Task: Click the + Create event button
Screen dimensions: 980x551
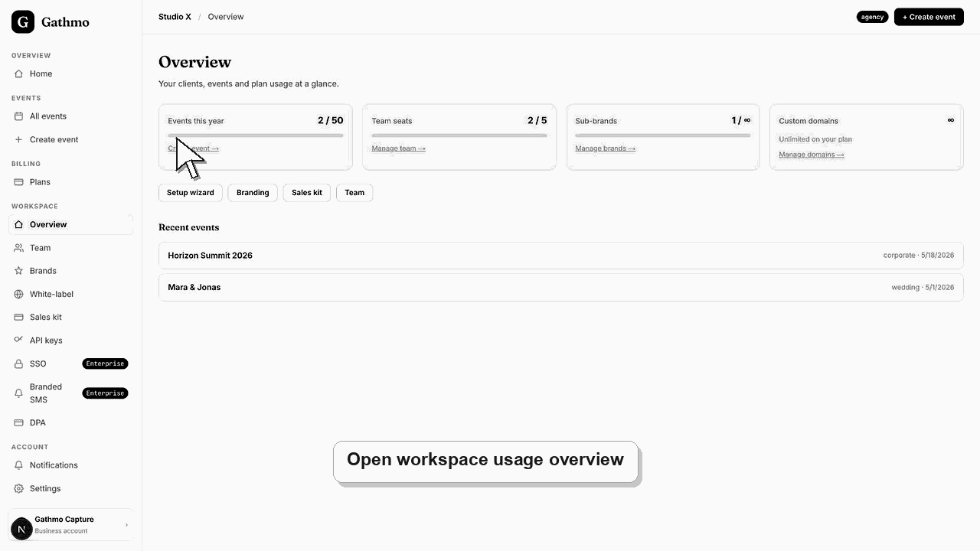Action: [x=929, y=17]
